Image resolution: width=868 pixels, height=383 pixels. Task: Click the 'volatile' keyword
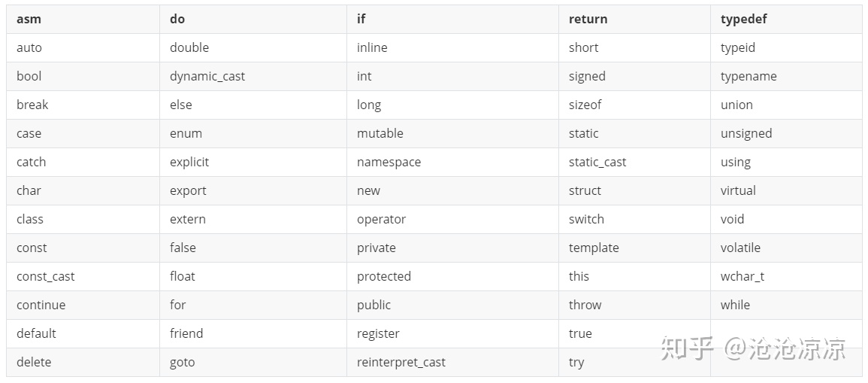tap(740, 248)
